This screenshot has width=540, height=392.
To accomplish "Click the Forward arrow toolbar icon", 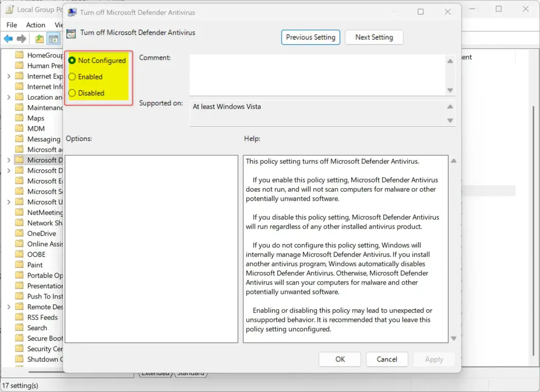I will [21, 39].
